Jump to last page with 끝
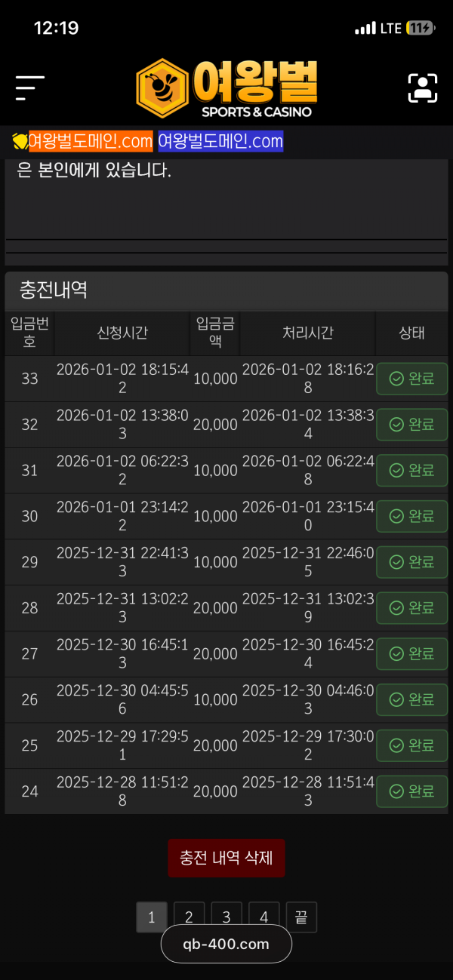The image size is (453, 980). coord(301,917)
